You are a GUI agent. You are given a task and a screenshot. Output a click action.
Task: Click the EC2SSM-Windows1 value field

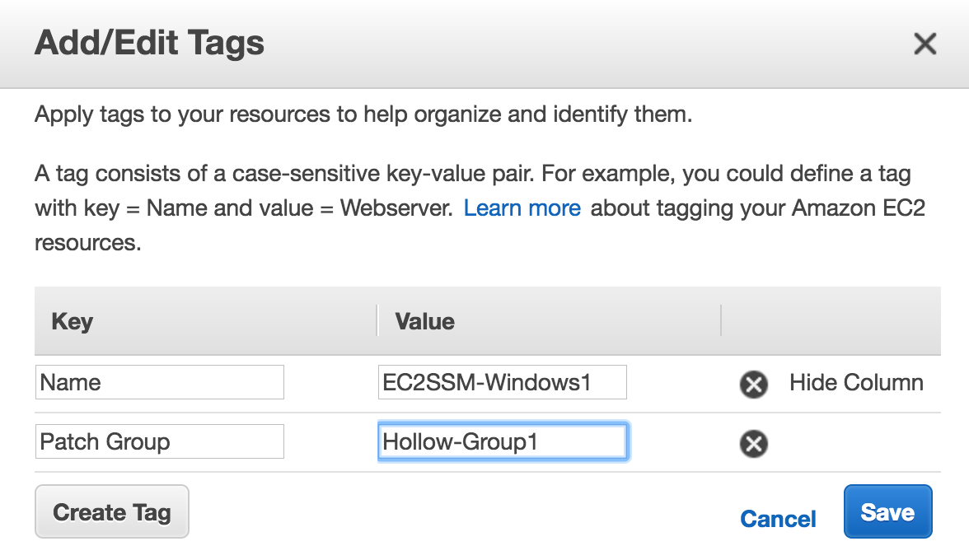click(502, 383)
